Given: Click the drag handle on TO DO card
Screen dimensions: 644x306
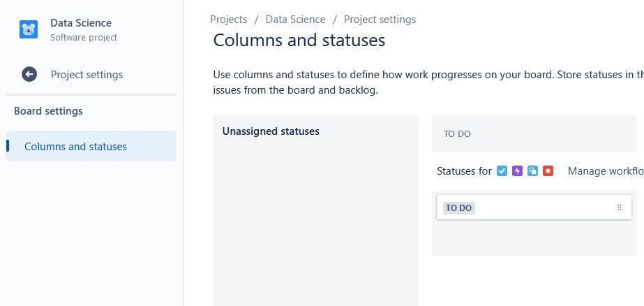Looking at the screenshot, I should tap(620, 207).
